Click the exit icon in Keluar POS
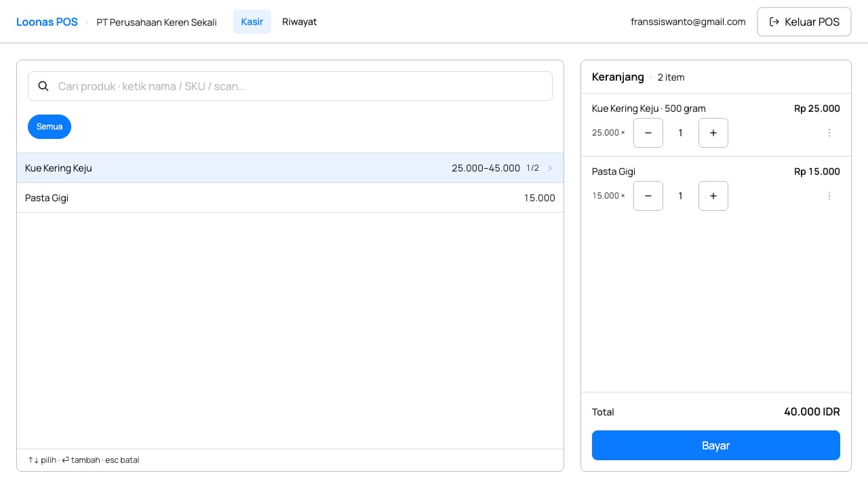Image resolution: width=868 pixels, height=488 pixels. [x=774, y=22]
